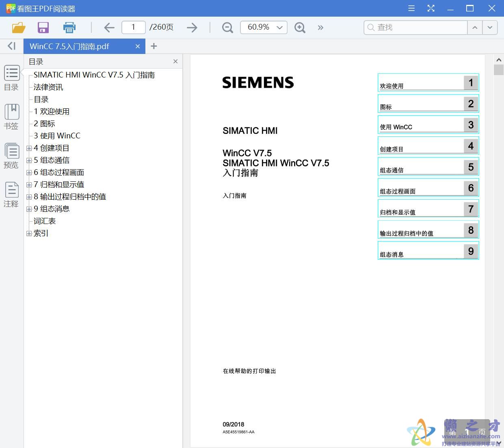Screen dimensions: 504x448
Task: Open the 书签 bookmarks sidebar icon
Action: tap(11, 117)
